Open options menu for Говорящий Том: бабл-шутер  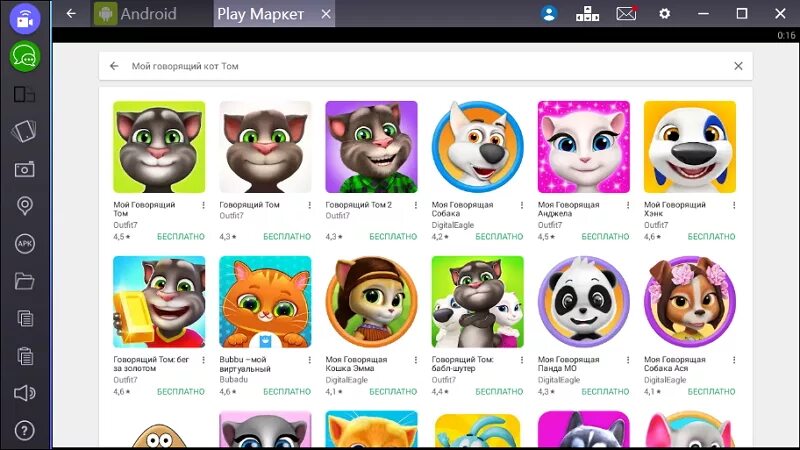522,360
